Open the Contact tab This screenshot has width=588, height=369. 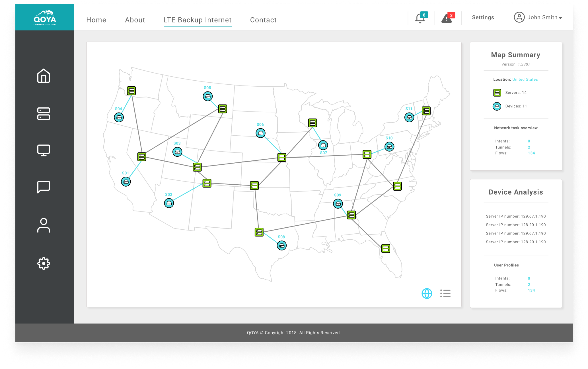[263, 20]
